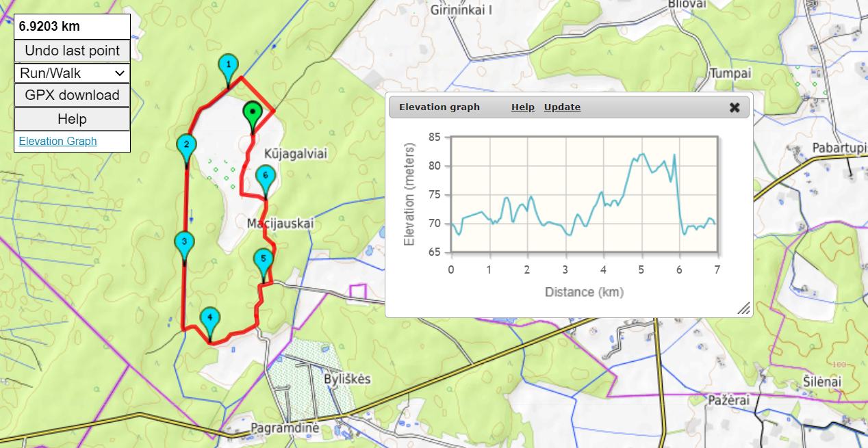Download the route as GPX

[x=72, y=96]
